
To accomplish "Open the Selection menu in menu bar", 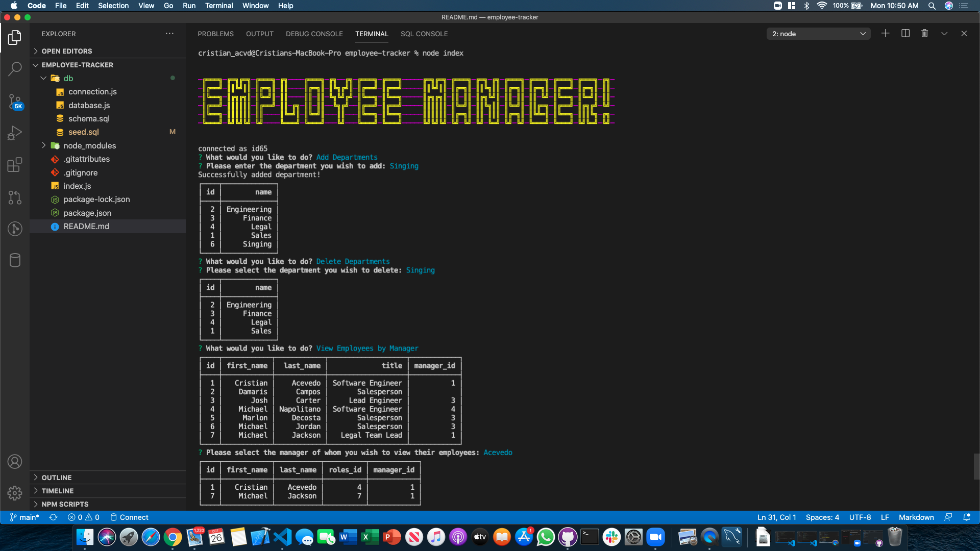I will [113, 6].
